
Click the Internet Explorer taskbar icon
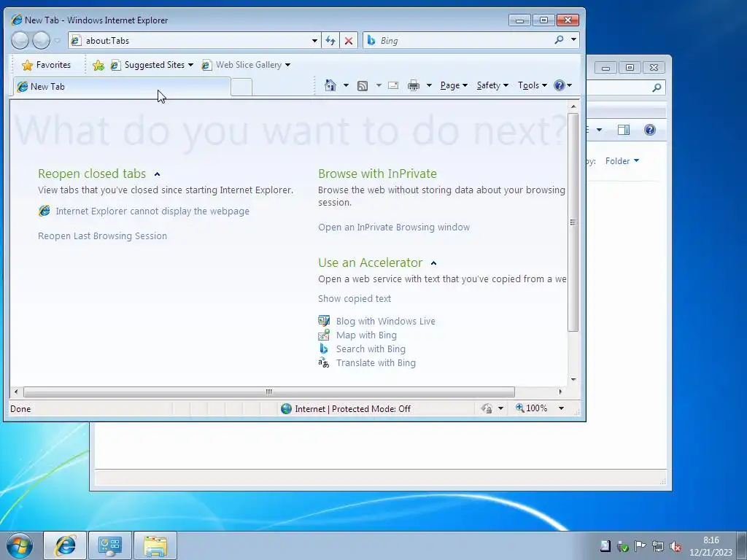(65, 545)
